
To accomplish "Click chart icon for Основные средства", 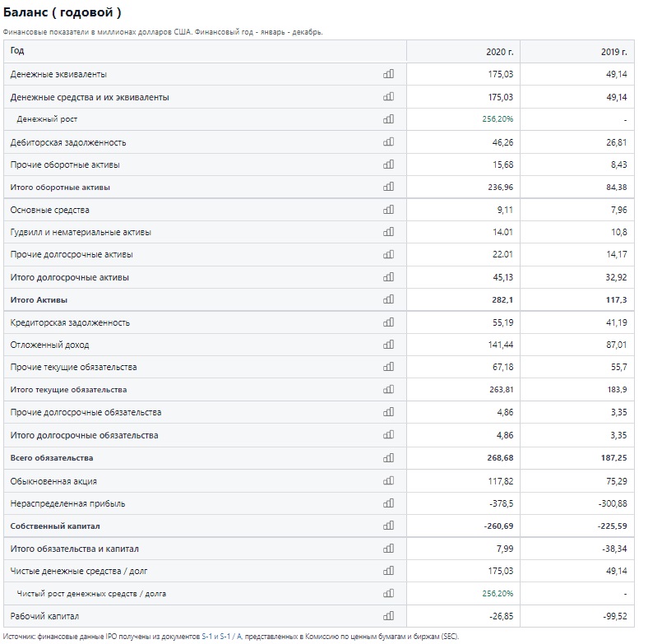I will click(388, 209).
